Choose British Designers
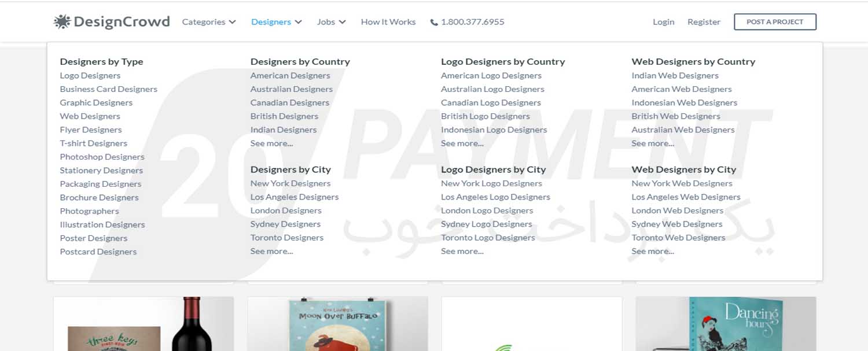868x351 pixels. (x=284, y=116)
